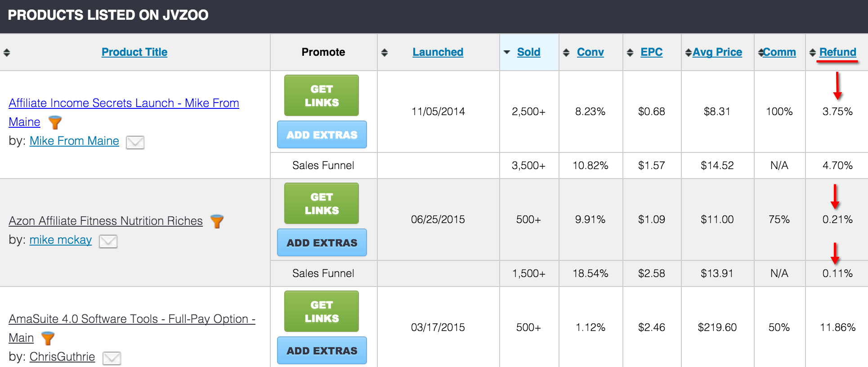Click sort arrows beside EPC header

pyautogui.click(x=630, y=53)
